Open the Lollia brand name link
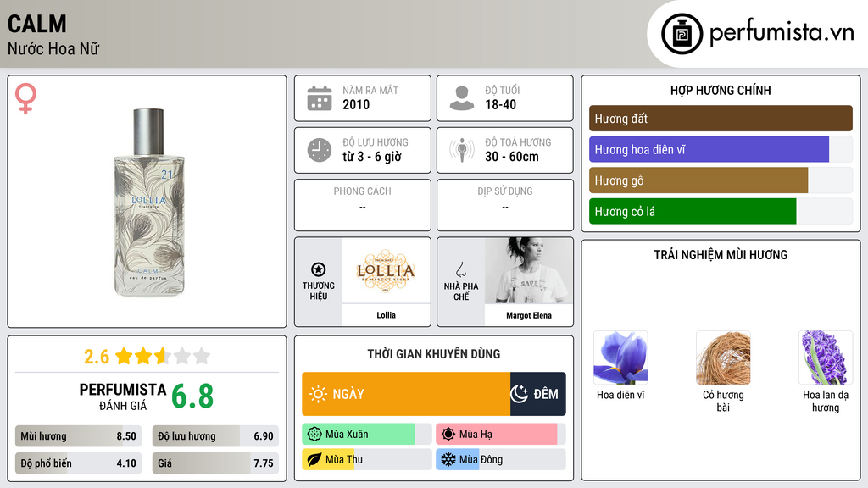 (386, 315)
